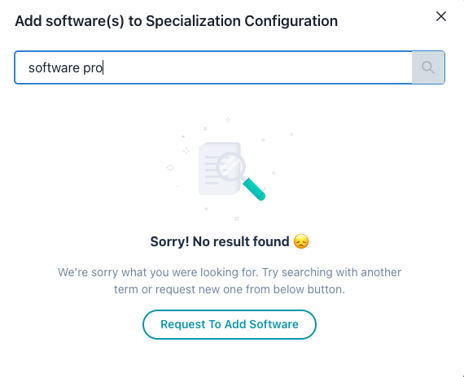This screenshot has width=464, height=377.
Task: Click the empty space in the search field
Action: pos(258,67)
